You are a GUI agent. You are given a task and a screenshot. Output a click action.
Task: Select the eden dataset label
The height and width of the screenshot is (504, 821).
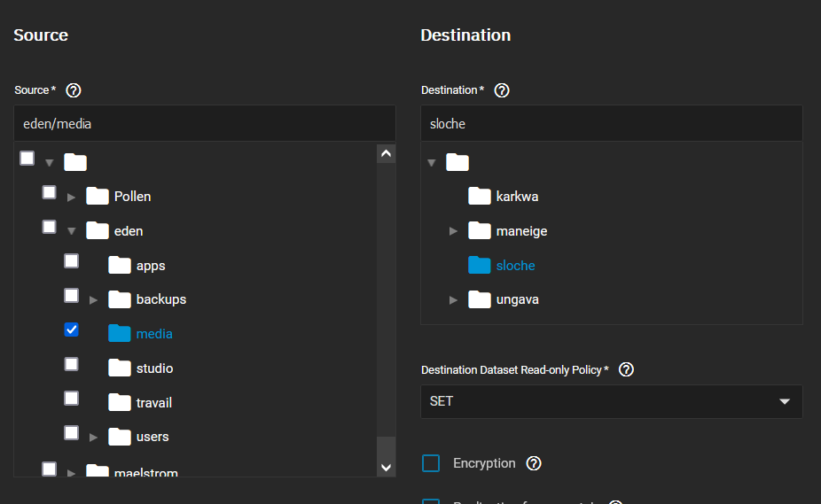point(129,231)
